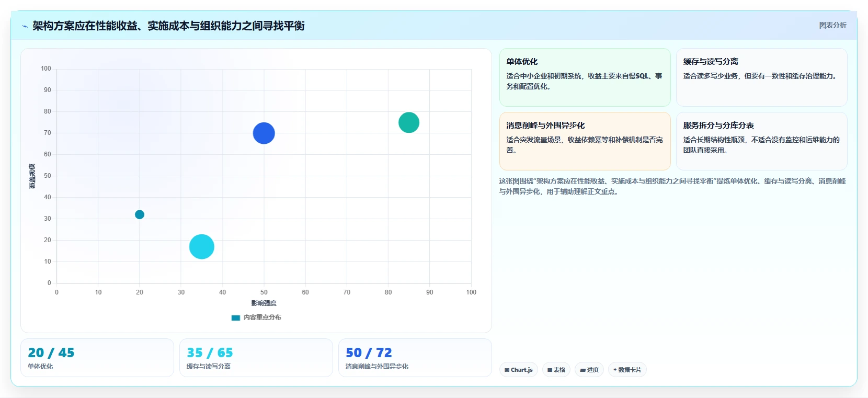Click the 图表分析 label in header

(x=832, y=25)
